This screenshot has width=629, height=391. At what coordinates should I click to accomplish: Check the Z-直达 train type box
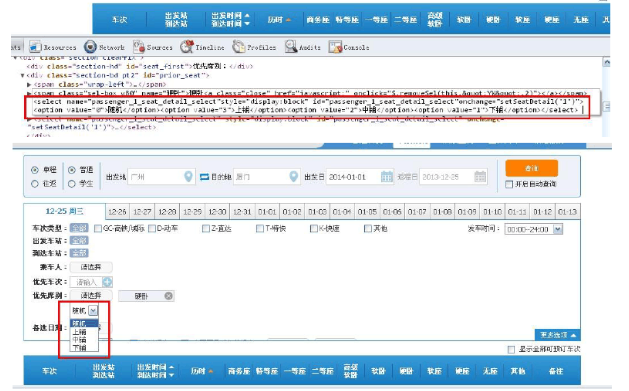206,229
